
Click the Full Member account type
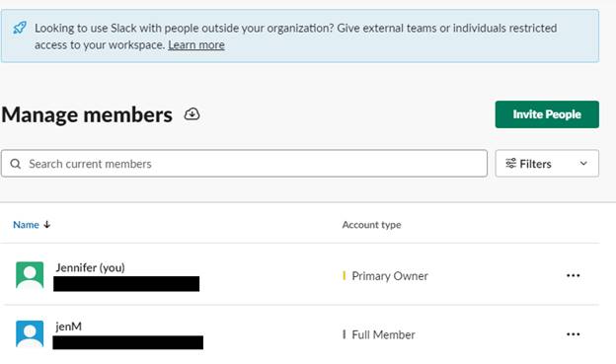[383, 334]
